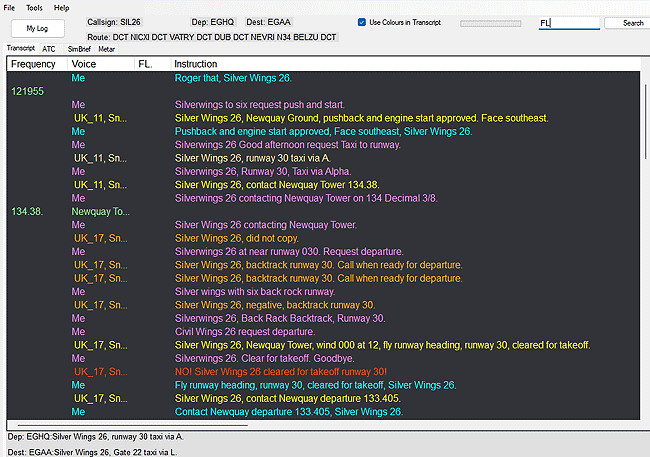
Task: Click the horizontal scrollbar below the transcript
Action: point(130,424)
